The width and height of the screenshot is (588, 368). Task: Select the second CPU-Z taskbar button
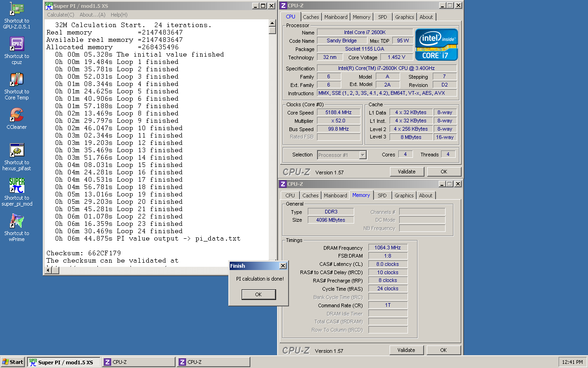click(213, 362)
